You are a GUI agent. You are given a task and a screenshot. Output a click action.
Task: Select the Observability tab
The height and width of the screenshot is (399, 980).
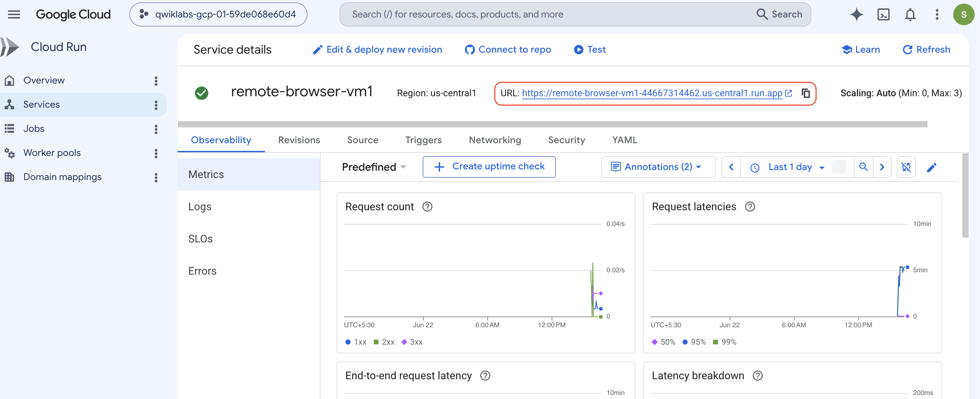pos(221,140)
